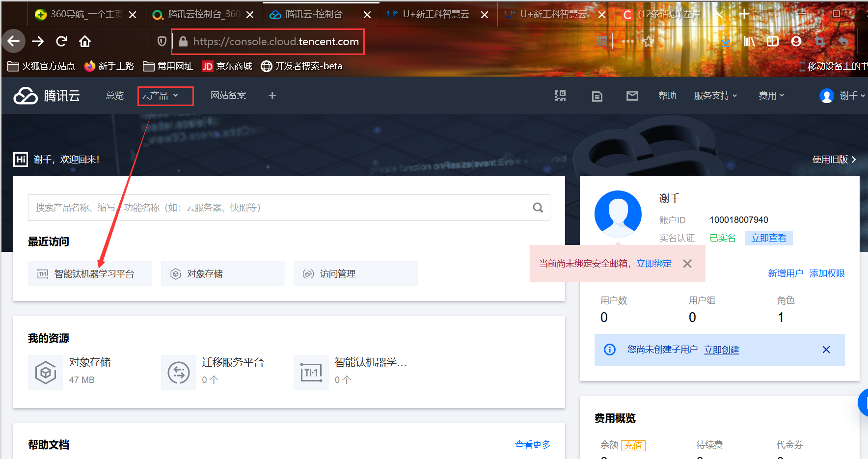Viewport: 868px width, 459px height.
Task: Click the 迁移服务平台 icon under 我的资源
Action: (x=179, y=373)
